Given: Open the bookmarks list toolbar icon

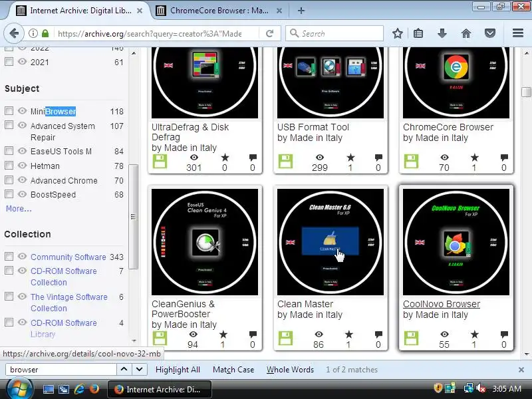Looking at the screenshot, I should tap(418, 34).
